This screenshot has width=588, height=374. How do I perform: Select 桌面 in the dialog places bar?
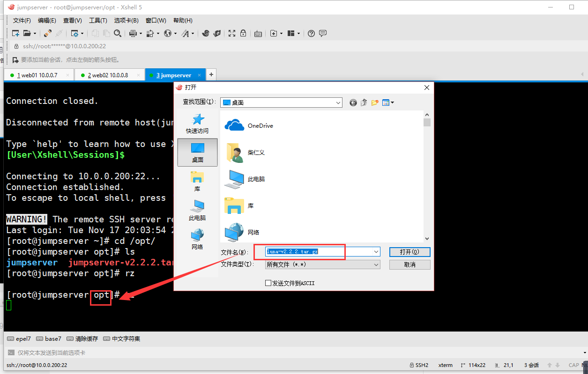click(197, 153)
